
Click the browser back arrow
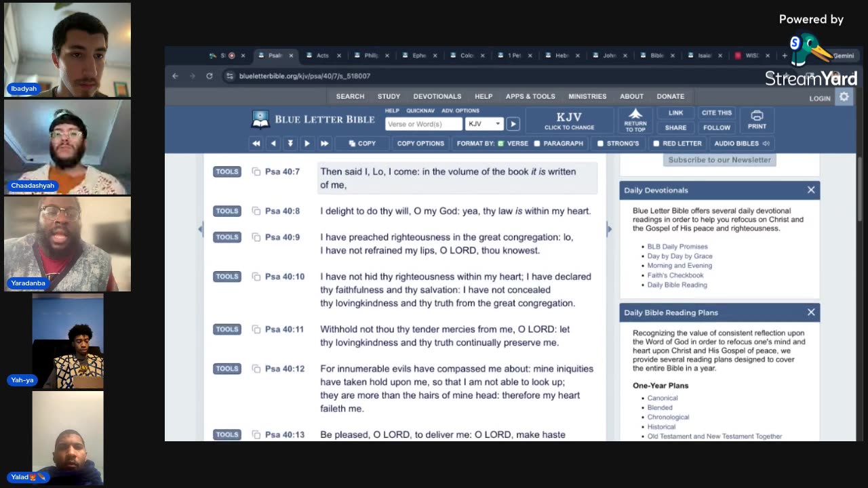tap(175, 76)
